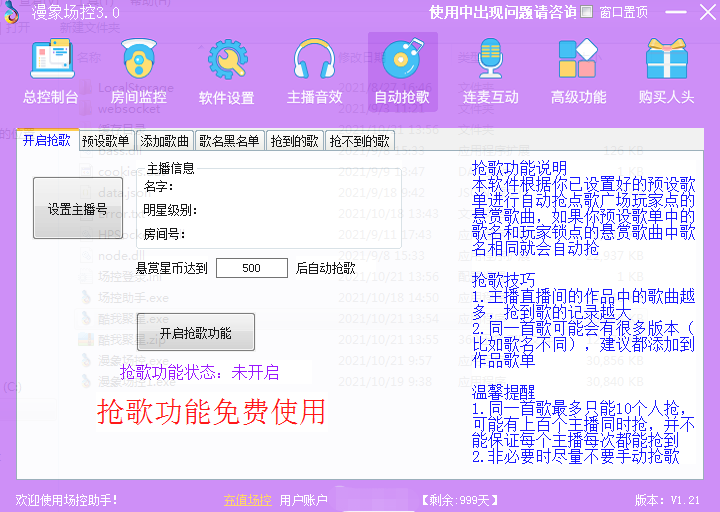Click the 版本: V1.21 version text

point(667,500)
